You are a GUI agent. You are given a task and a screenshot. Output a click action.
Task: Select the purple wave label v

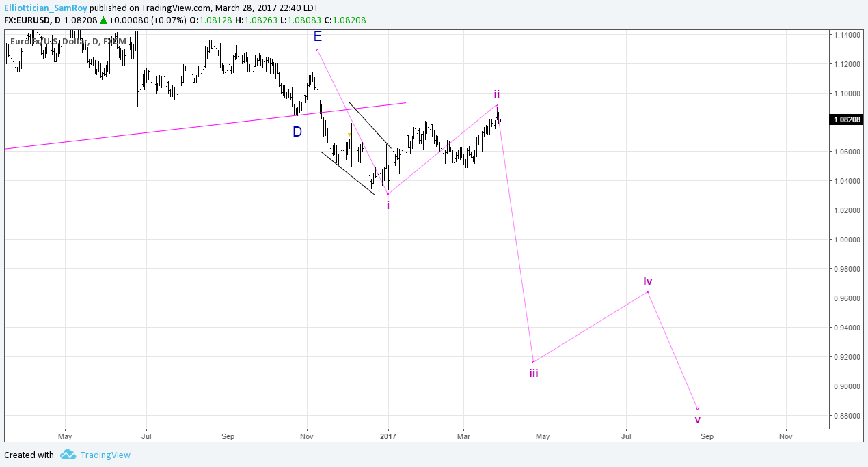coord(697,420)
